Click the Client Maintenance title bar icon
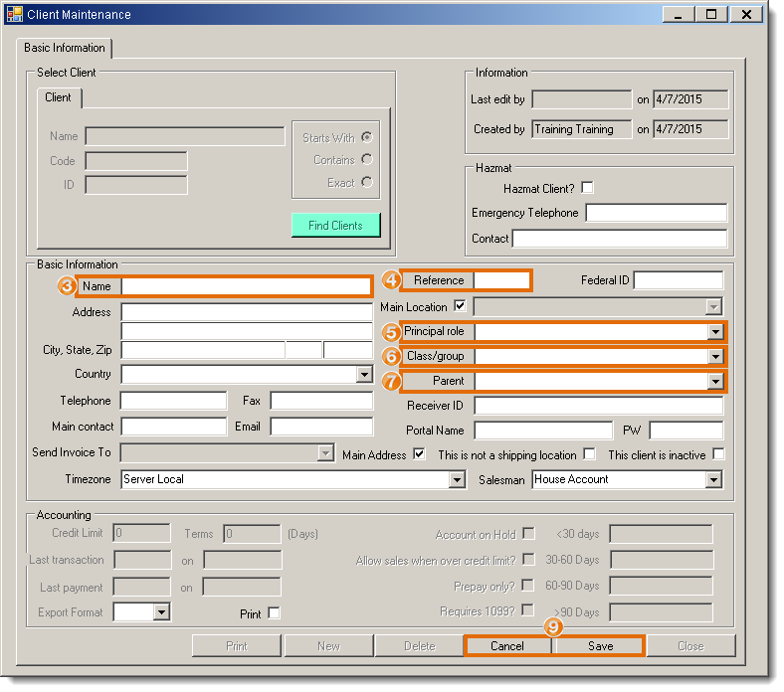 pos(15,14)
